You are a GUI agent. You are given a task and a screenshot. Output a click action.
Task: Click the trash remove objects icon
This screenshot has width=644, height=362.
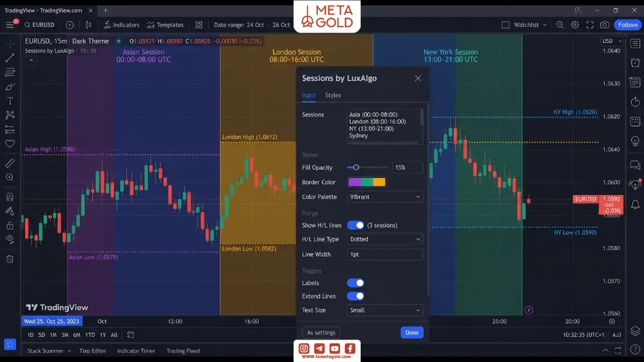[x=10, y=259]
